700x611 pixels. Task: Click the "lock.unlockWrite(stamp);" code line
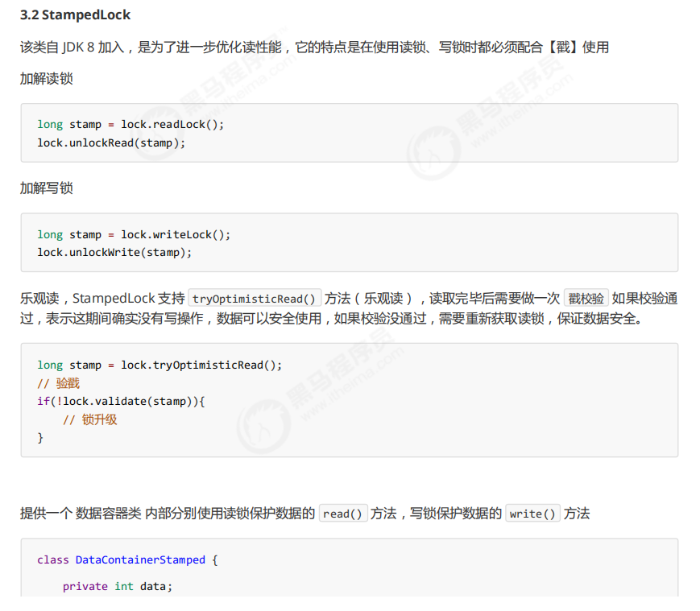[114, 253]
